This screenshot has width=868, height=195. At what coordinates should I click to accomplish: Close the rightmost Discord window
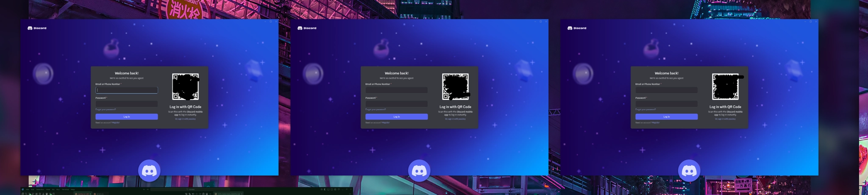[x=816, y=22]
